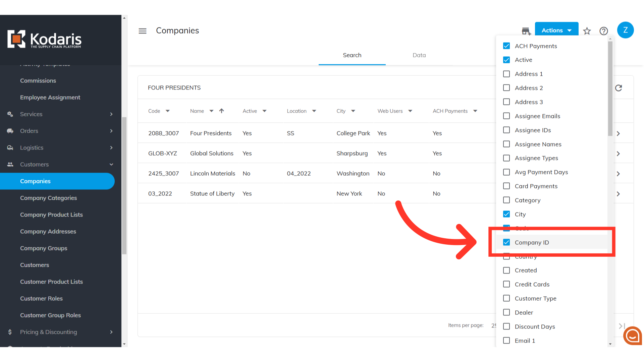This screenshot has width=644, height=362.
Task: Uncheck the Company ID checkbox
Action: 506,242
